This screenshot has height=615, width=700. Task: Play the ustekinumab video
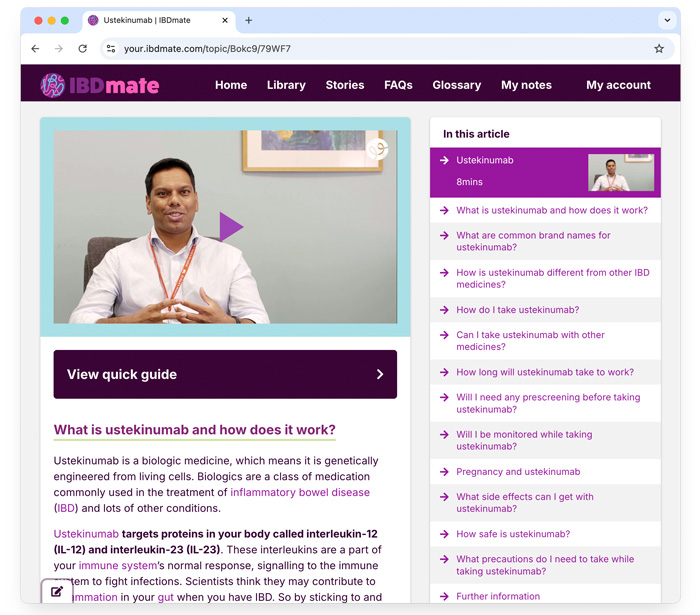pos(231,227)
